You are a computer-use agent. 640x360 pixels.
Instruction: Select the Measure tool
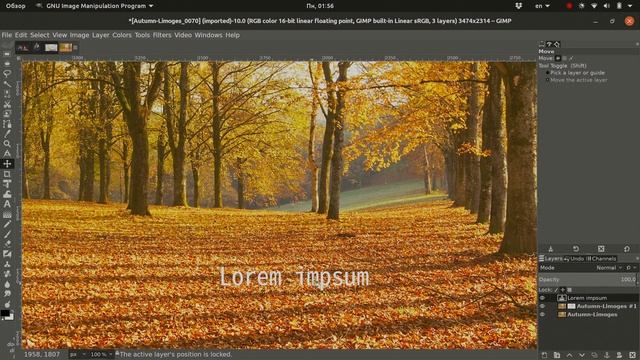click(7, 153)
